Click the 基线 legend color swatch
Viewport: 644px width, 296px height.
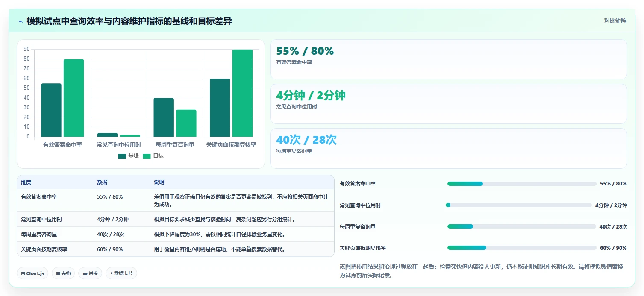[122, 156]
